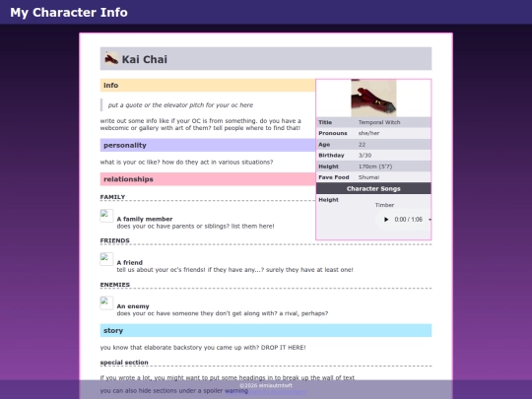Click the FAMILY subheading
The height and width of the screenshot is (399, 532).
(112, 197)
